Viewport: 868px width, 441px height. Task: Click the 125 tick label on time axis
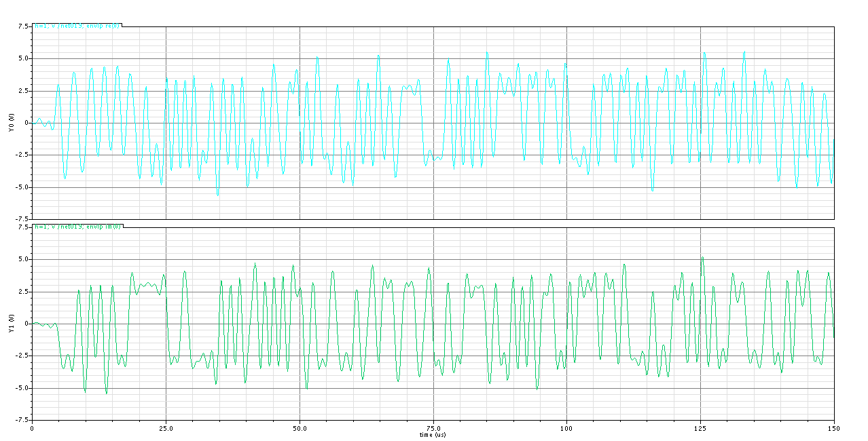tap(700, 428)
